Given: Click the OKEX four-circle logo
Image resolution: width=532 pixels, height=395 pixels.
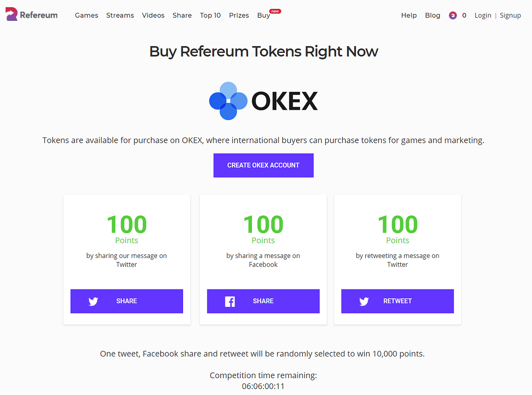Looking at the screenshot, I should [228, 101].
